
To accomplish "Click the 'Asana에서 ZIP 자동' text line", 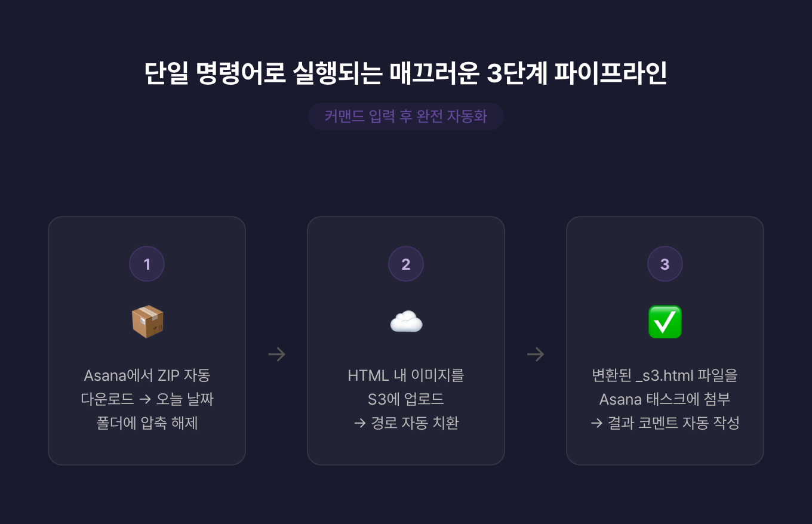I will [x=147, y=376].
